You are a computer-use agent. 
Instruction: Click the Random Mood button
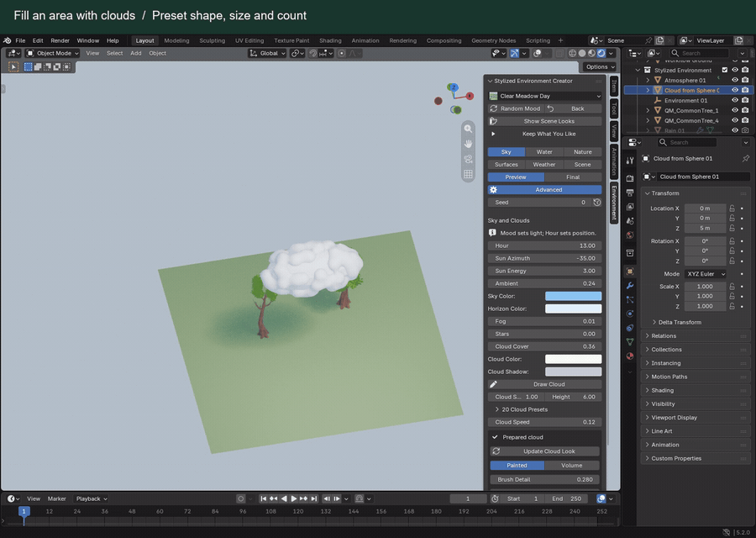[516, 108]
